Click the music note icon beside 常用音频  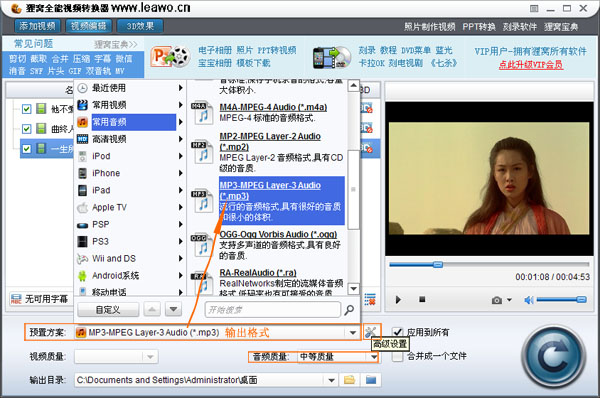(x=82, y=122)
